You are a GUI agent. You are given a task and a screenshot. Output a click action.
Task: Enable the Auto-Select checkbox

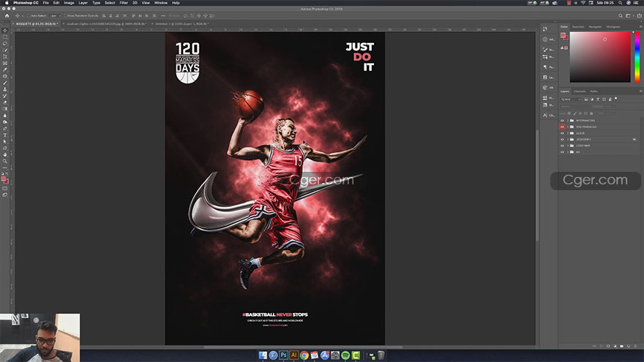[29, 15]
